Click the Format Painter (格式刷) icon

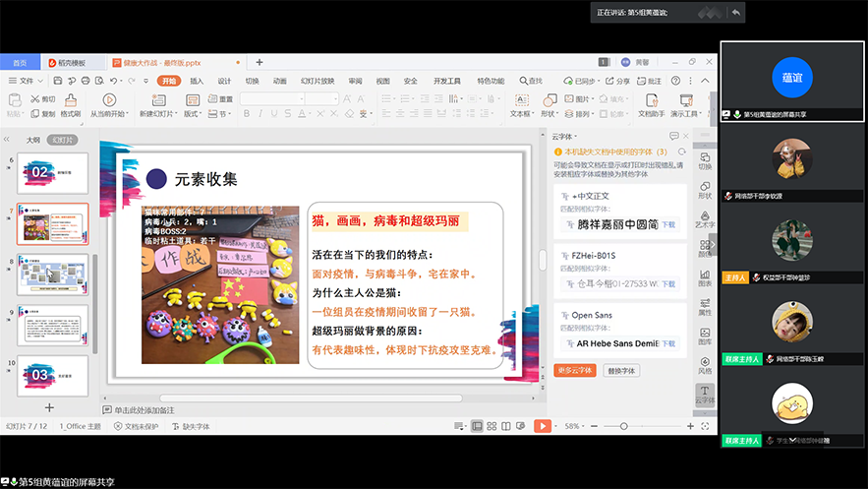71,101
